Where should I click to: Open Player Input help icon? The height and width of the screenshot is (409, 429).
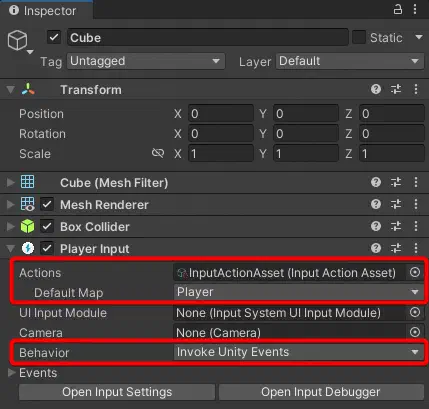376,248
